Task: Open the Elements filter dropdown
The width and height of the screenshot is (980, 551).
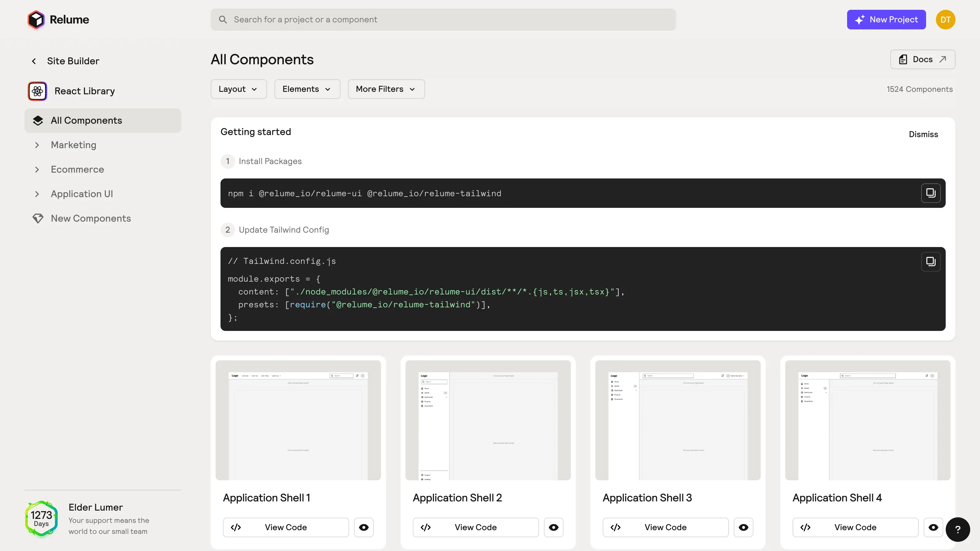Action: click(x=307, y=89)
